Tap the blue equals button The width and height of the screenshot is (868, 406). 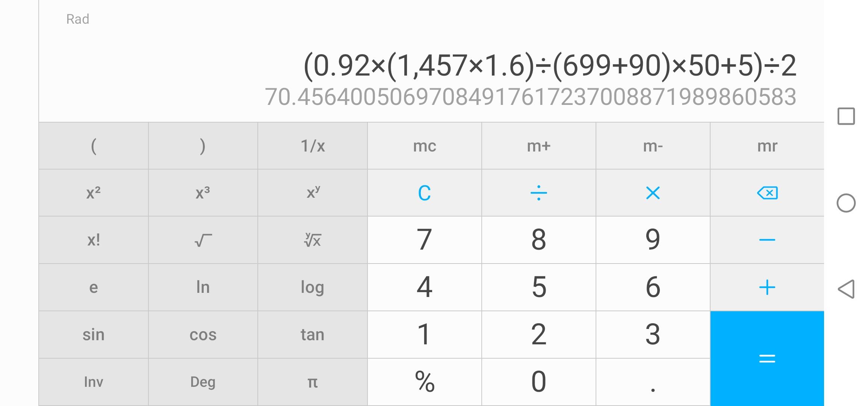767,358
